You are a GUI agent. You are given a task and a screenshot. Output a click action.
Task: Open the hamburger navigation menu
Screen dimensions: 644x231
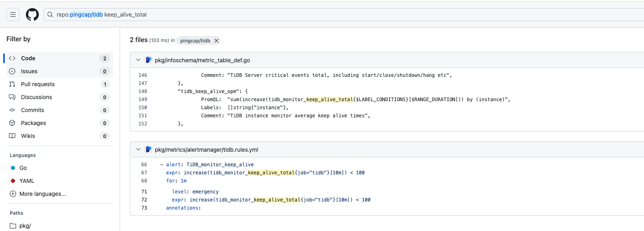tap(13, 15)
